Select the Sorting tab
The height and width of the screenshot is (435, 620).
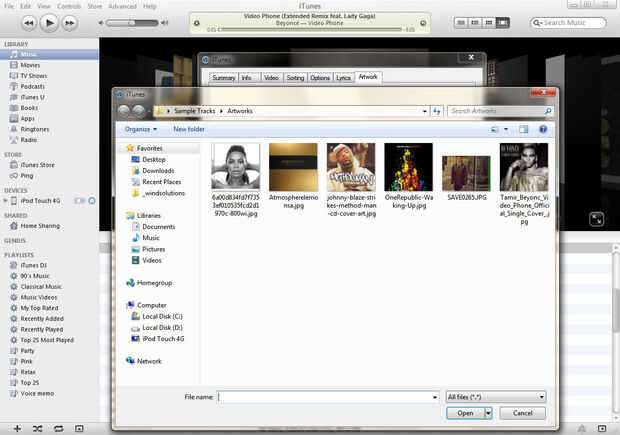pyautogui.click(x=295, y=78)
